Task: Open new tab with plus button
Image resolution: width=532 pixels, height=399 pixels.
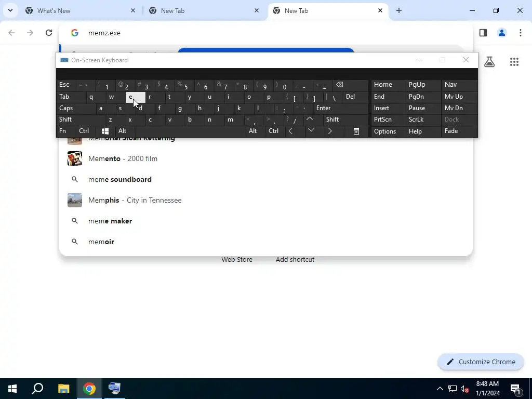Action: point(399,10)
